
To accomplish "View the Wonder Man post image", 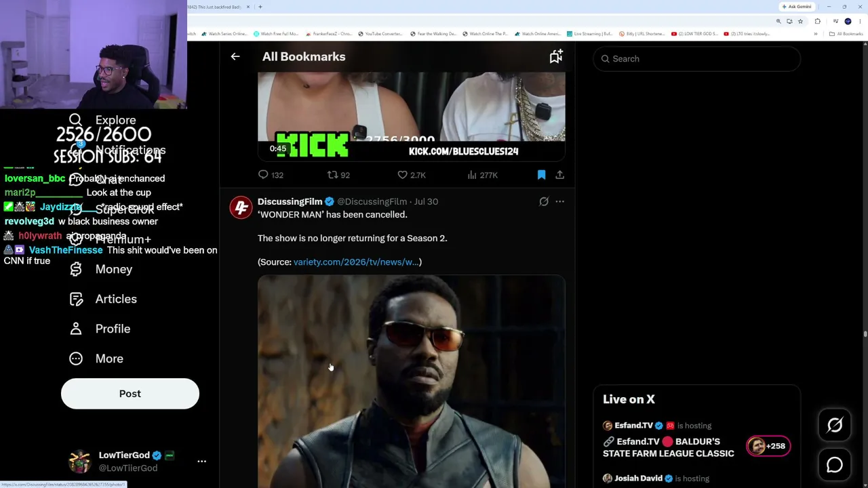I will (x=411, y=381).
